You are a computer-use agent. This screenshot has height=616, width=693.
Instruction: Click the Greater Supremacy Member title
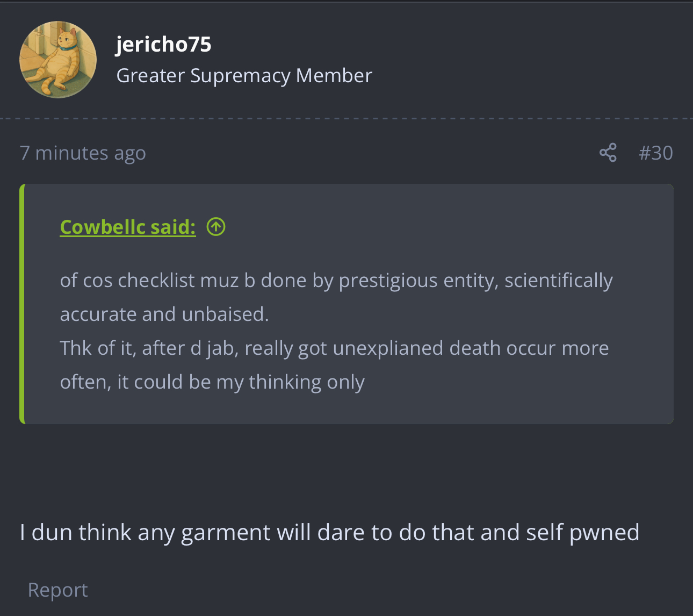point(244,76)
